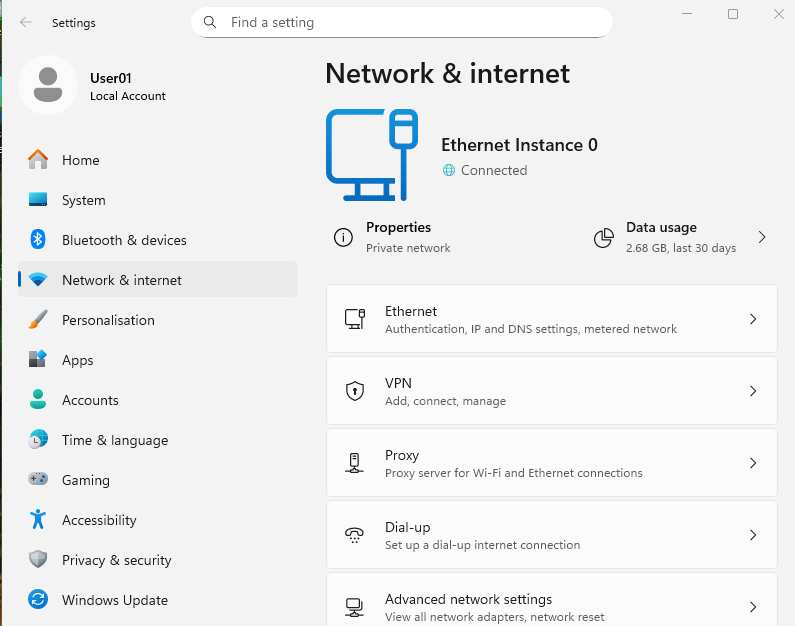Screen dimensions: 795x626
Task: Open Properties for Private network
Action: coord(398,237)
